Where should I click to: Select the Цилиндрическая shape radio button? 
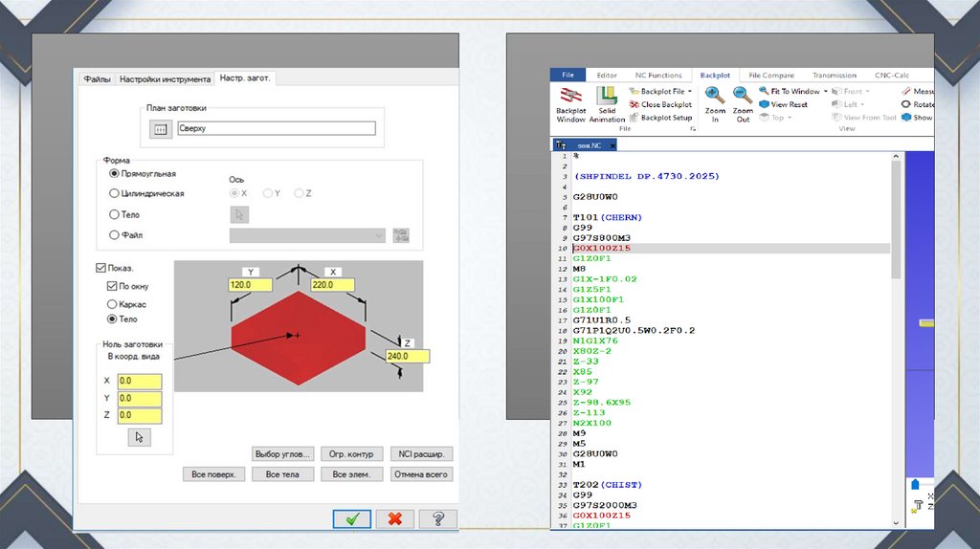click(x=115, y=193)
